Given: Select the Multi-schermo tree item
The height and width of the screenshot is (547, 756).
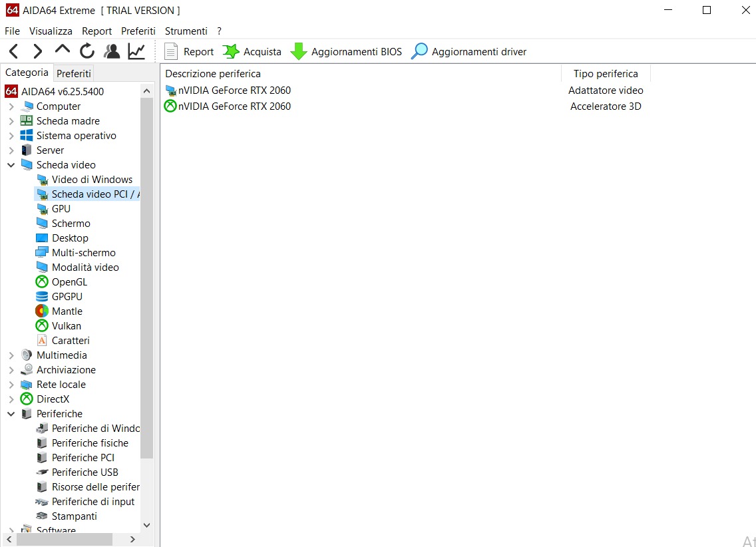Looking at the screenshot, I should 84,252.
